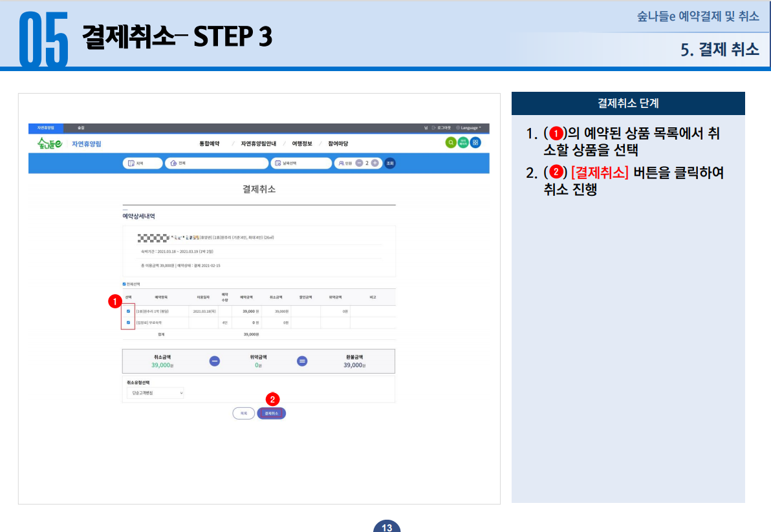Open the 지역 region selector
This screenshot has width=771, height=532.
(x=142, y=163)
